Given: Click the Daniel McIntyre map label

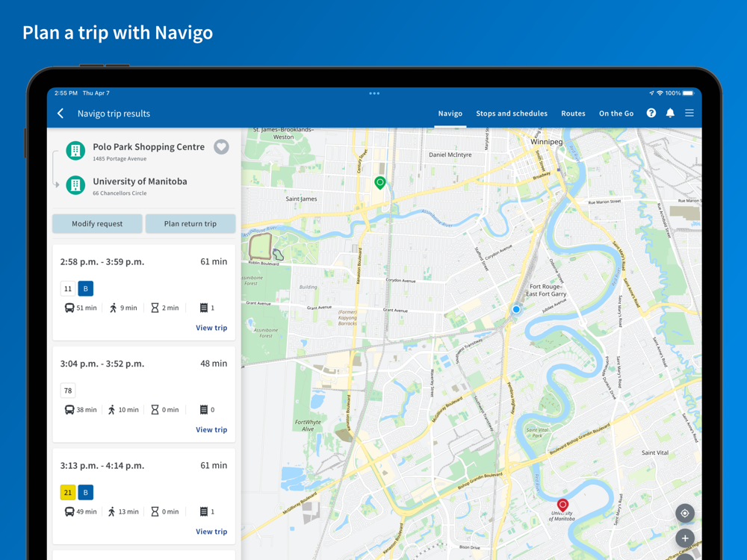Looking at the screenshot, I should 450,155.
